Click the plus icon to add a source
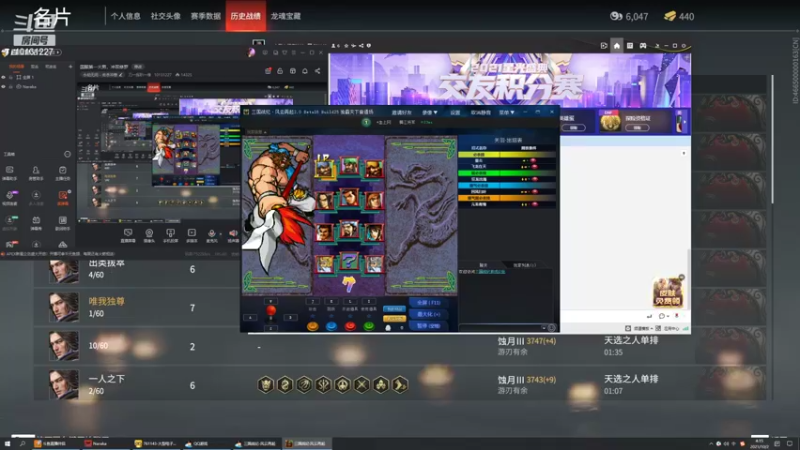 tap(70, 67)
